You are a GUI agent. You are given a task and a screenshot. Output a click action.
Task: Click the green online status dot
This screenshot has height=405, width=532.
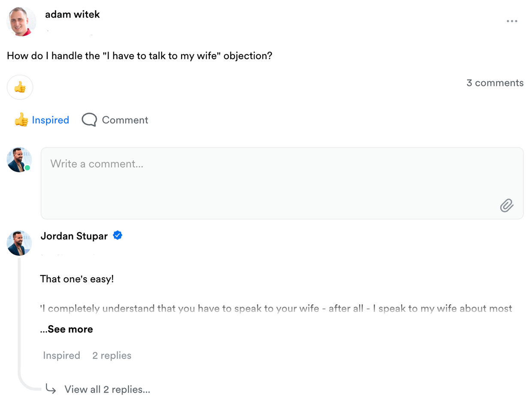coord(27,168)
